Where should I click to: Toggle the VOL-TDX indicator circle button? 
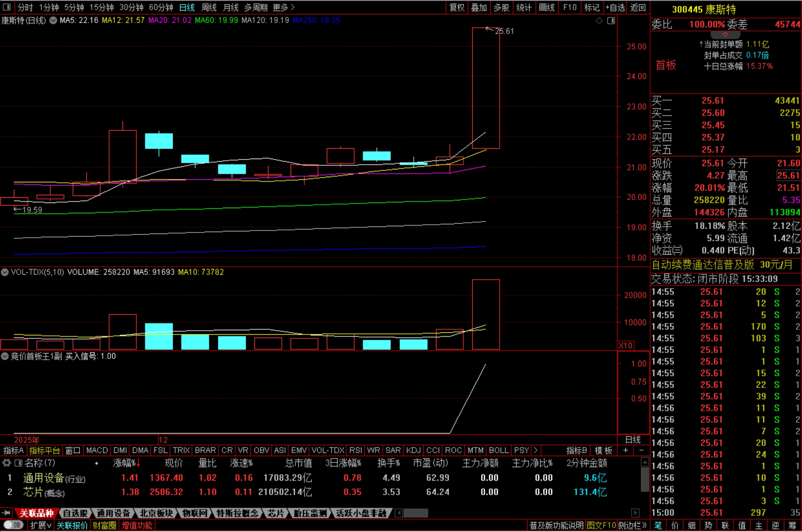pos(5,272)
